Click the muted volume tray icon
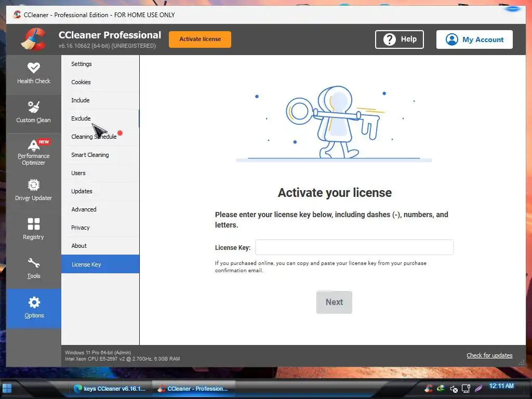 pyautogui.click(x=454, y=389)
